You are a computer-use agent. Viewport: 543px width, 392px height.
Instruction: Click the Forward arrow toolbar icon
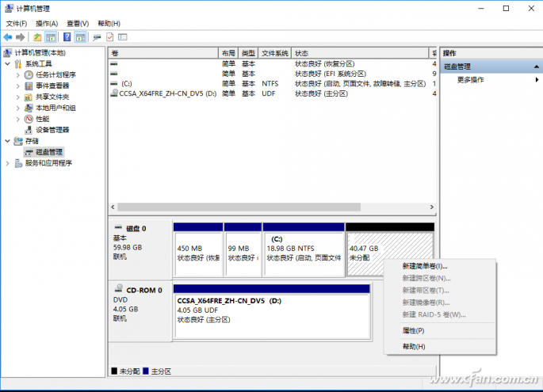[x=21, y=37]
